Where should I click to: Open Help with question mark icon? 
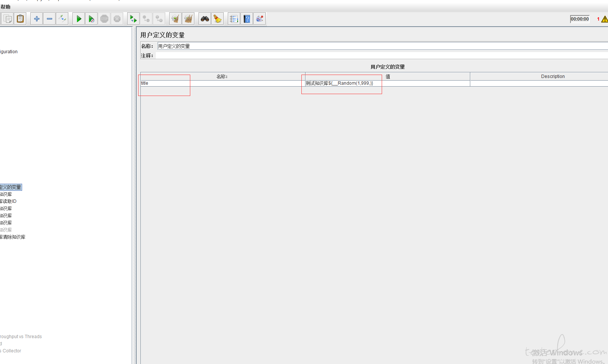pos(247,19)
